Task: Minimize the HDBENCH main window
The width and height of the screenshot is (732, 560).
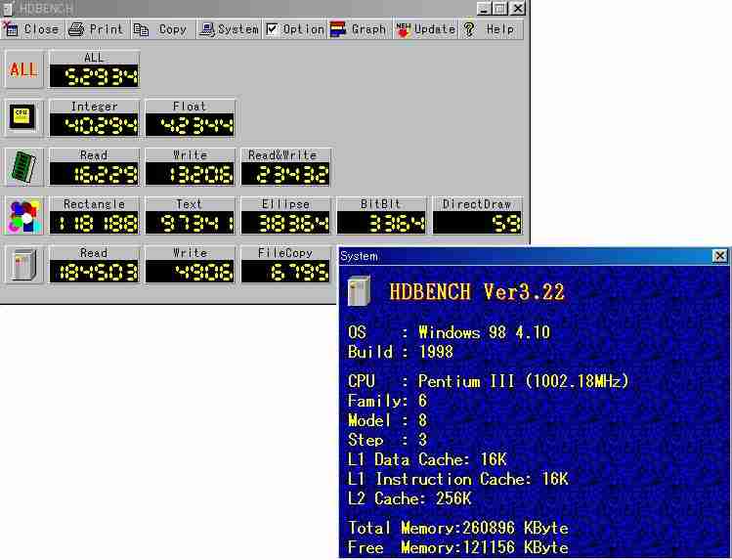Action: (484, 9)
